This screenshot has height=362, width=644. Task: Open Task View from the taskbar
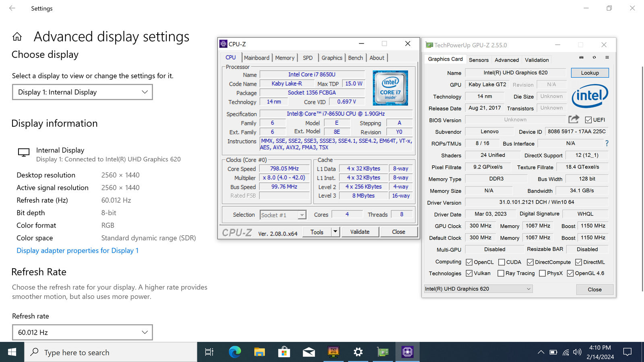(209, 352)
